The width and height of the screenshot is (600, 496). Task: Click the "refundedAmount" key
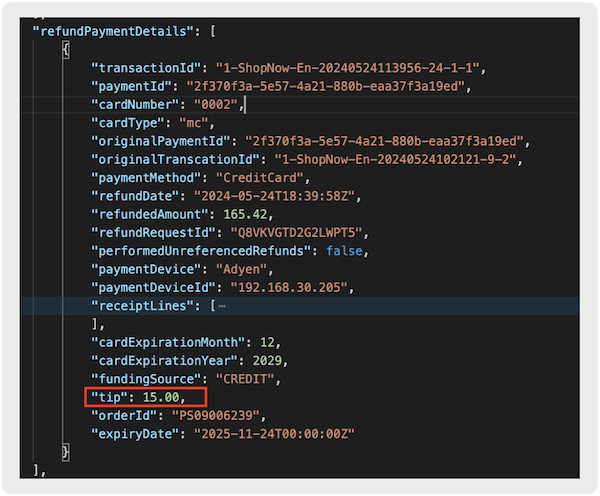pyautogui.click(x=150, y=214)
